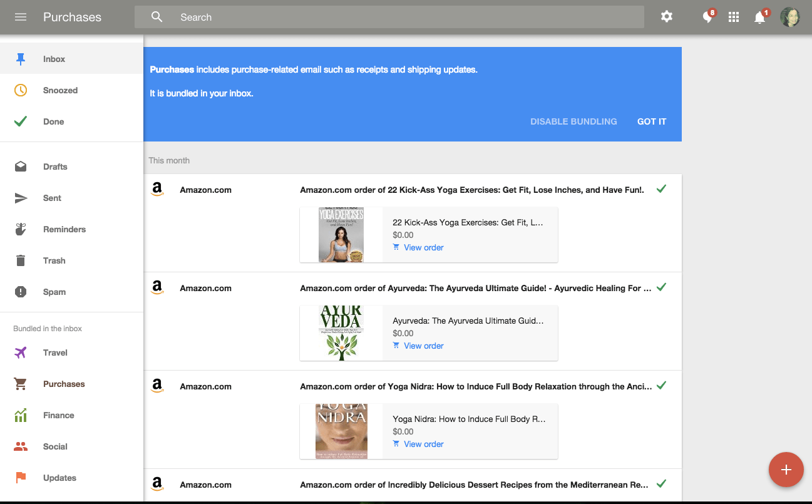Image resolution: width=812 pixels, height=504 pixels.
Task: Click the Spam warning icon
Action: click(x=21, y=292)
